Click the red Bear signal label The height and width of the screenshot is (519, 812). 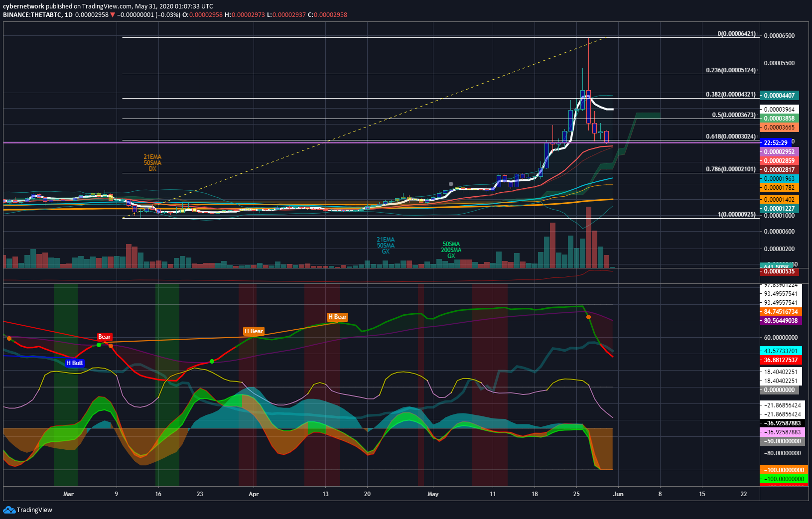[x=105, y=337]
